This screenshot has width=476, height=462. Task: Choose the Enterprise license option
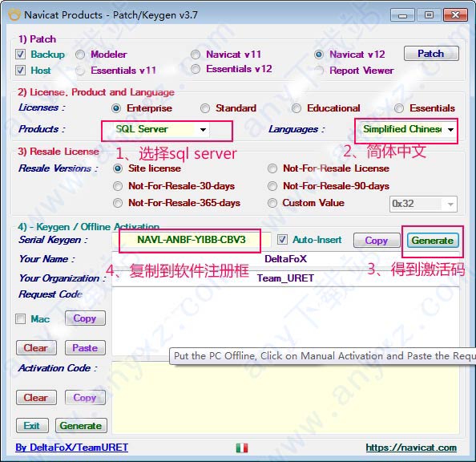coord(116,108)
